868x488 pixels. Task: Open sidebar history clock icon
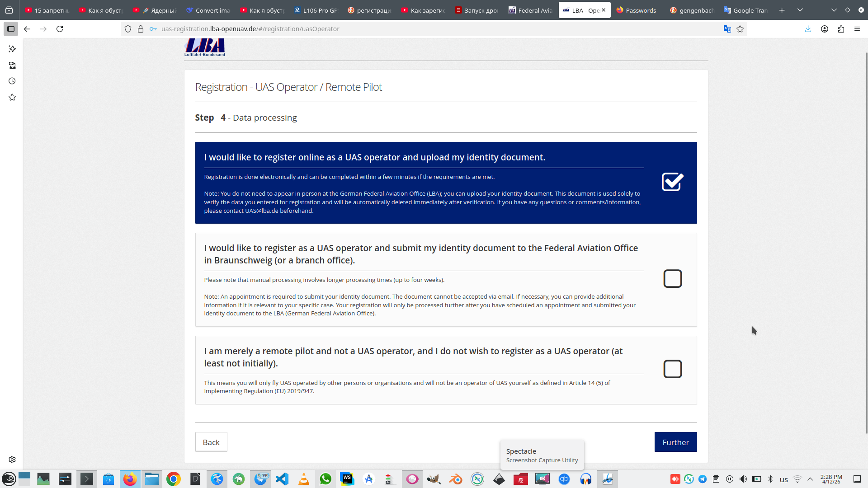(x=12, y=81)
